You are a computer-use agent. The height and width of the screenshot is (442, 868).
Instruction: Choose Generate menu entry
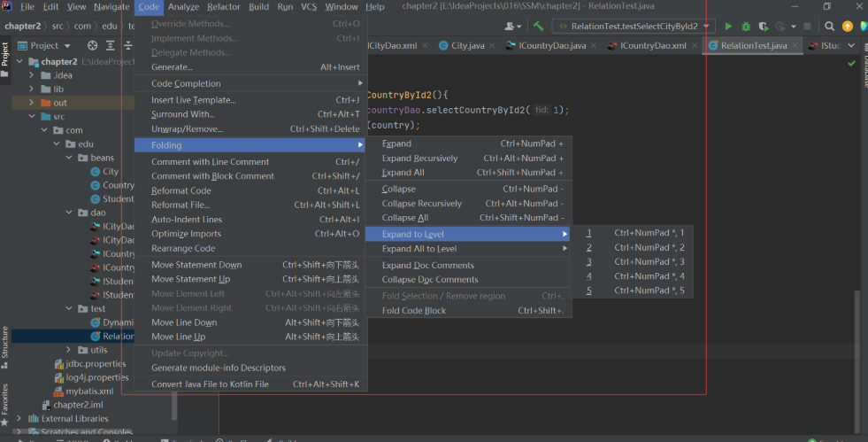[x=250, y=67]
